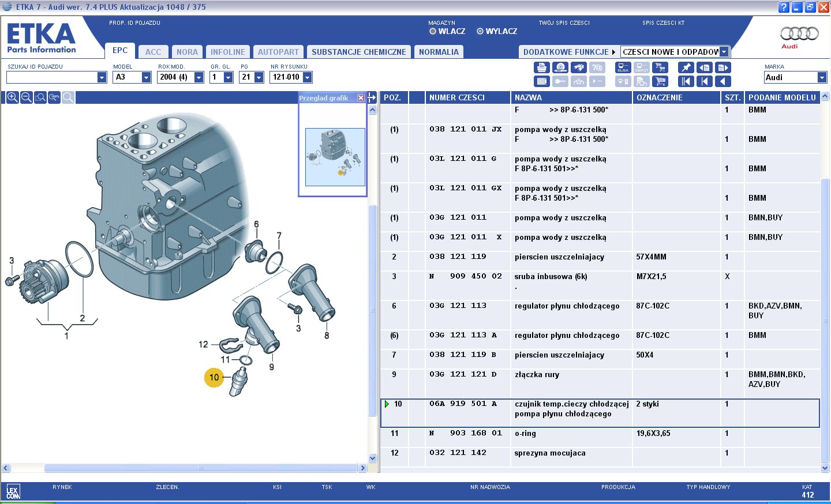This screenshot has height=504, width=831.
Task: Open the ROK MOD. 2004 dropdown
Action: coord(199,77)
